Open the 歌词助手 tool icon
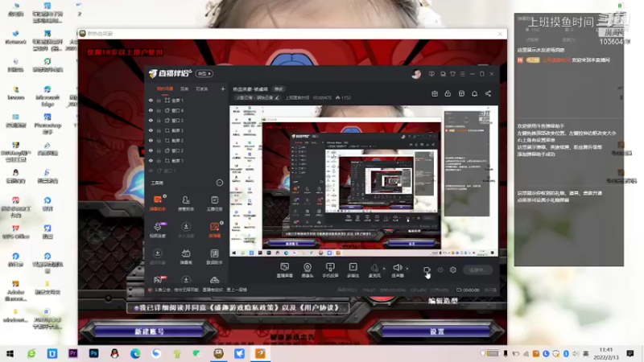This screenshot has height=362, width=644. click(214, 257)
